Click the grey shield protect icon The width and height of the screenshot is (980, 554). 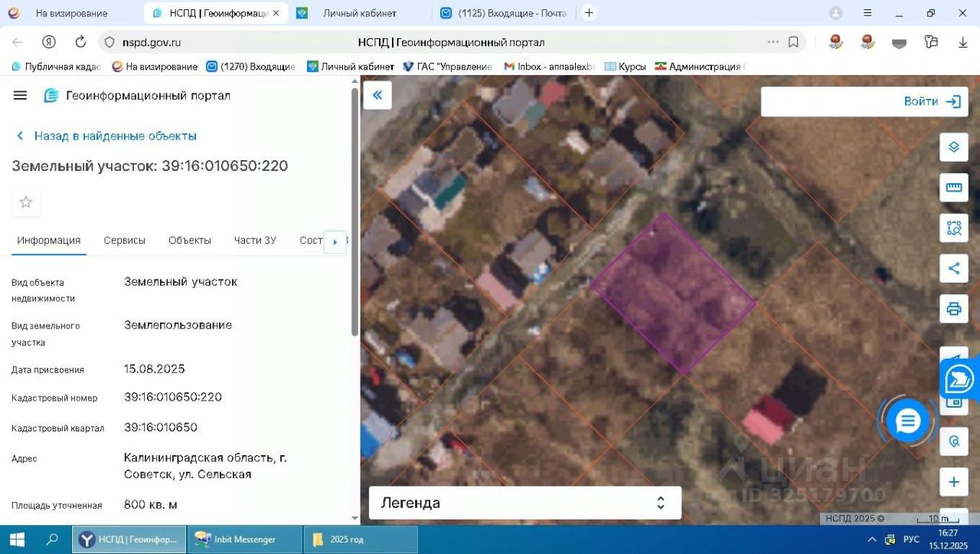pos(899,43)
